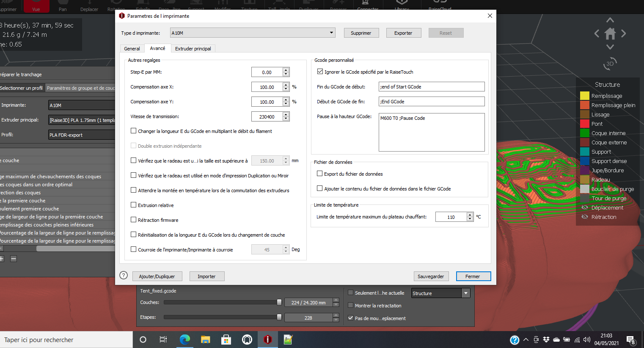Viewport: 644px width, 348px height.
Task: Open File Explorer from the taskbar
Action: coord(205,340)
